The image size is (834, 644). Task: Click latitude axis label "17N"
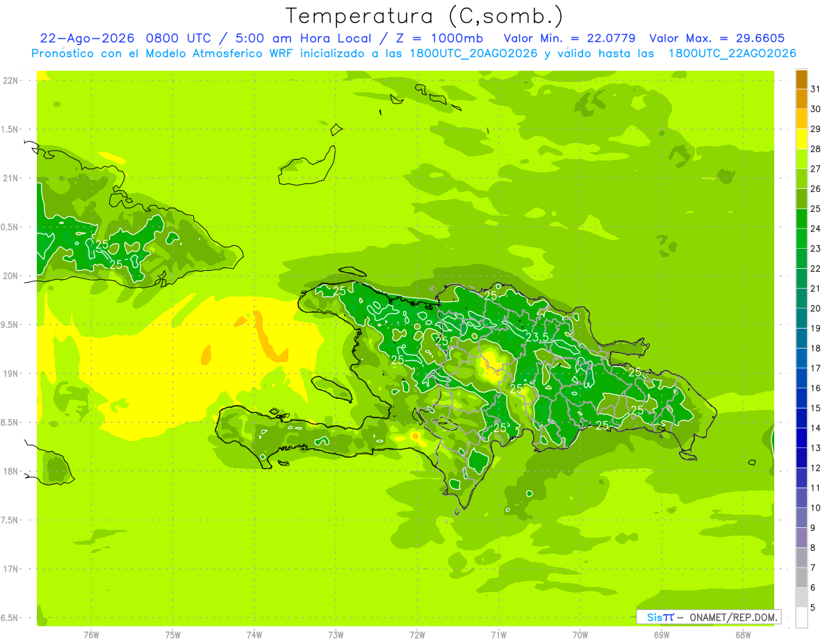[x=11, y=570]
